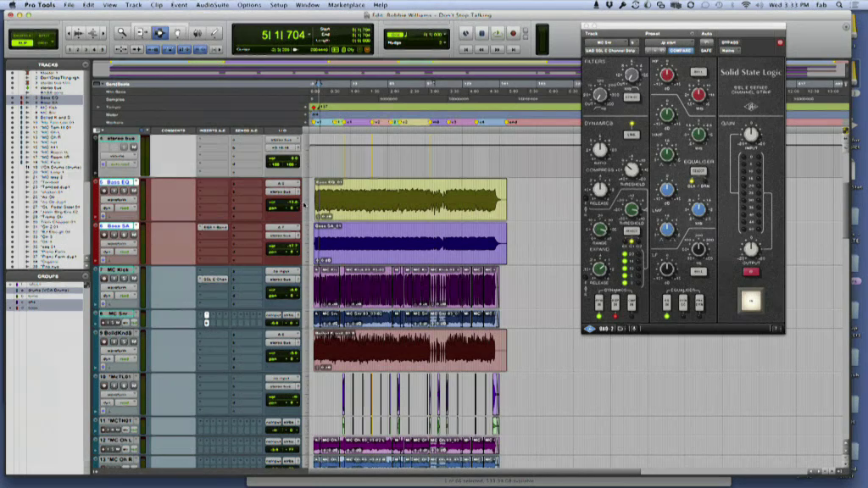Select the Slip edit mode button
Image resolution: width=868 pixels, height=488 pixels.
pos(23,42)
